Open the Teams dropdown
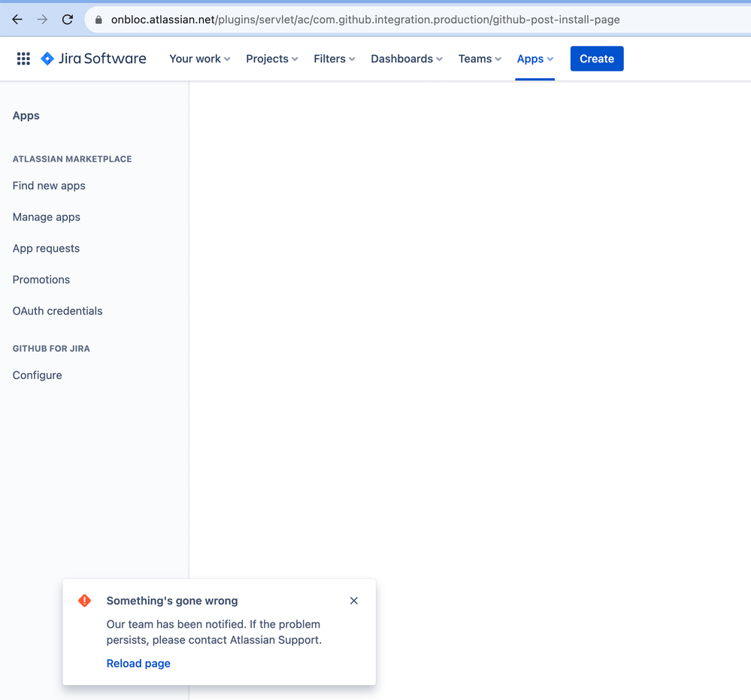751x700 pixels. pos(480,59)
